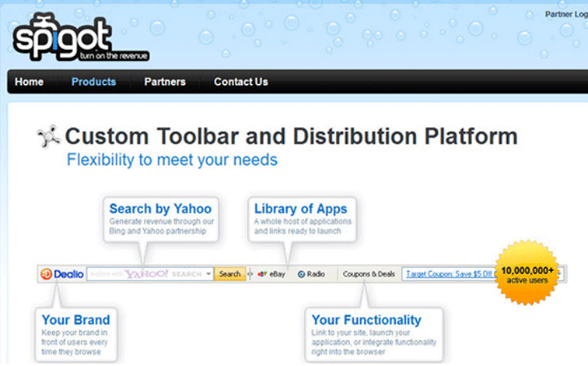Click the toolbar separator grip before eBay
Viewport: 588px width, 366px height.
(x=250, y=274)
